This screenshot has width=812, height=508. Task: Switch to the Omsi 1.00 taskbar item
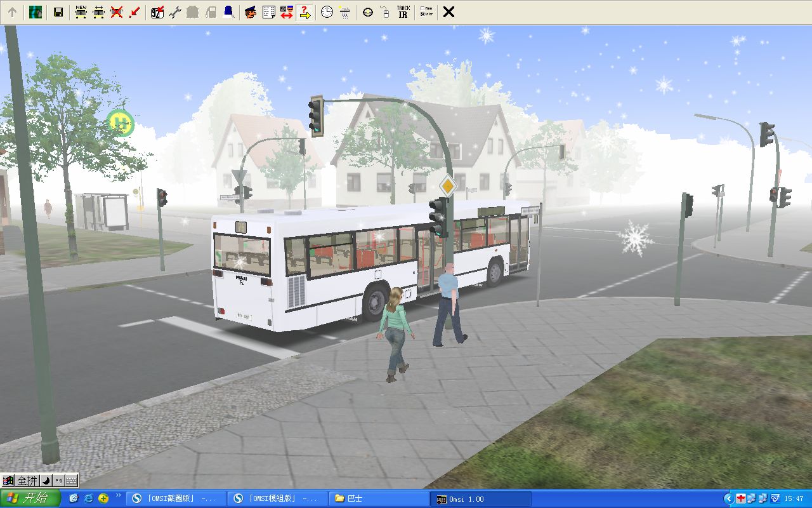point(480,499)
